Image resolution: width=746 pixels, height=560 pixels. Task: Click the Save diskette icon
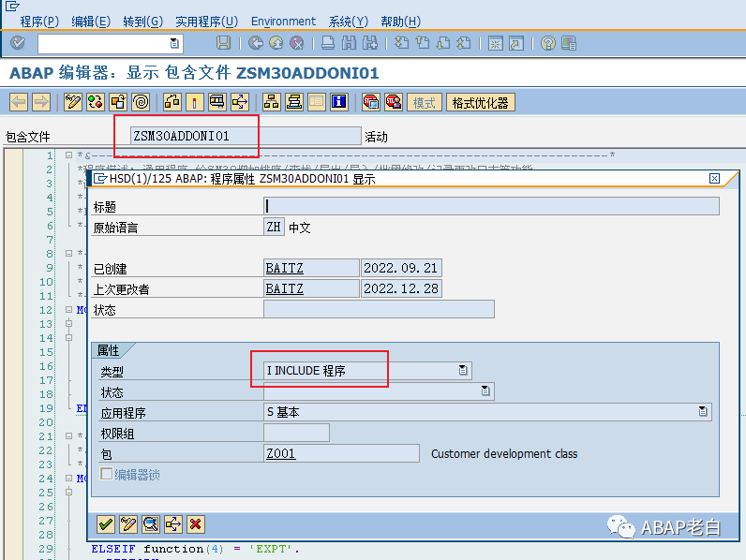223,43
